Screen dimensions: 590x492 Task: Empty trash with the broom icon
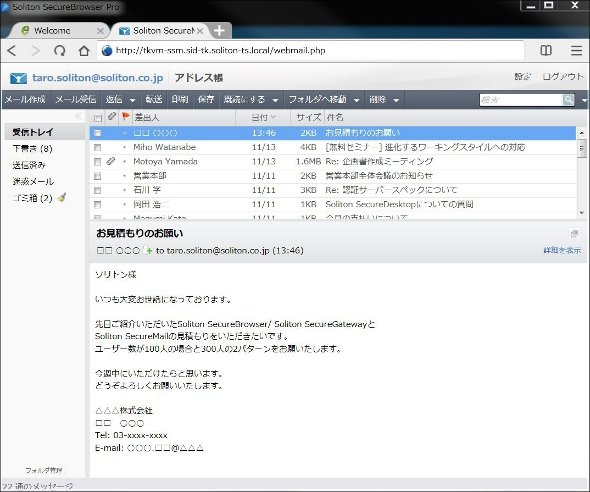coord(62,197)
